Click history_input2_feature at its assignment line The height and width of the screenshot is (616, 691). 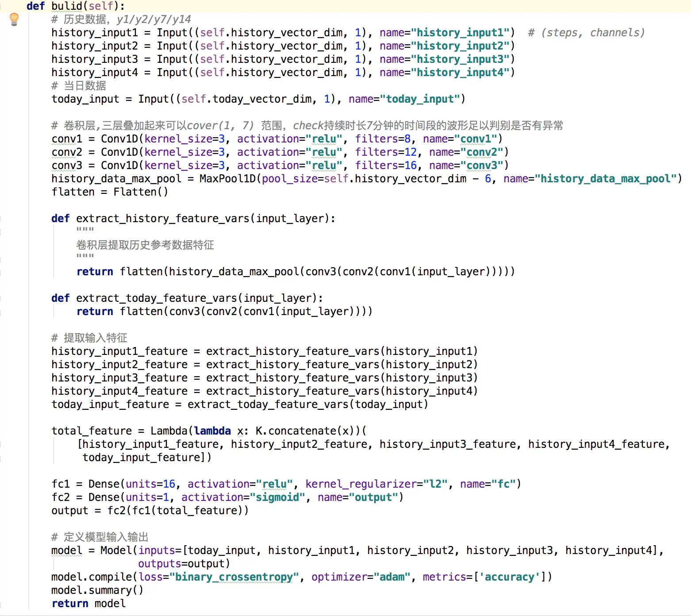(119, 365)
